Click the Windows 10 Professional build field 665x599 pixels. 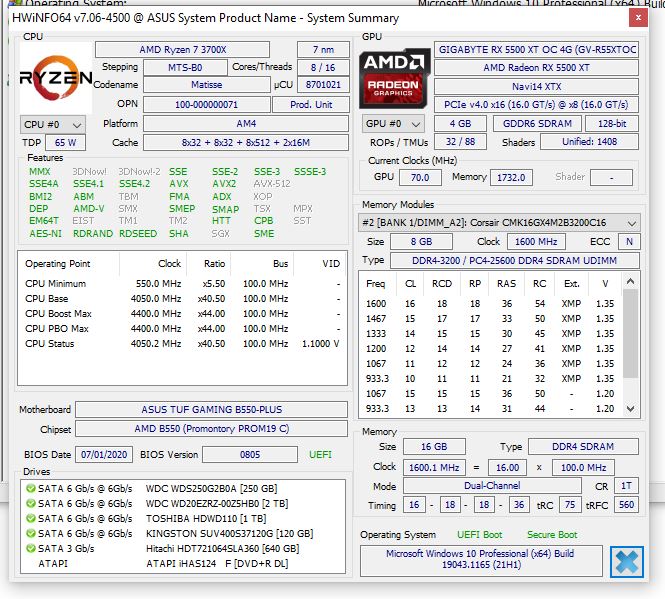(481, 560)
